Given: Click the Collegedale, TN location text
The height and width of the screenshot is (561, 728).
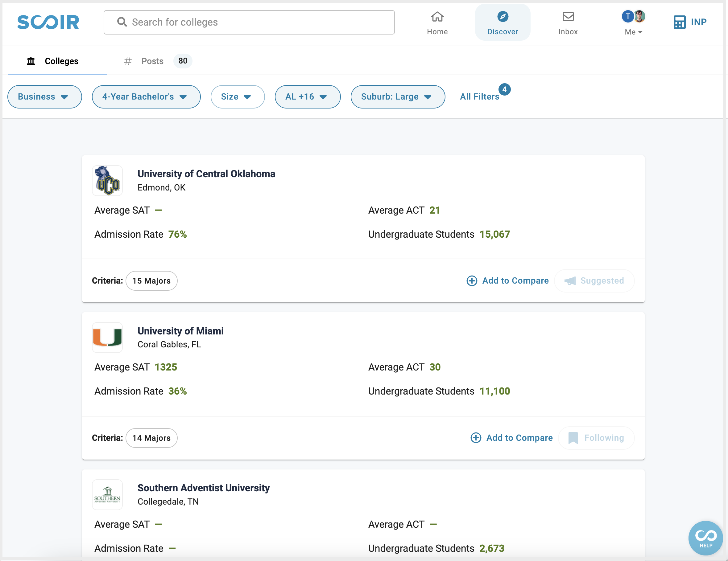Looking at the screenshot, I should click(x=168, y=502).
